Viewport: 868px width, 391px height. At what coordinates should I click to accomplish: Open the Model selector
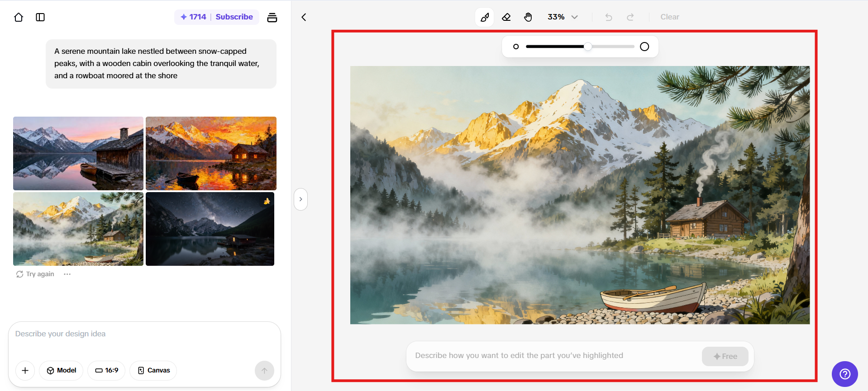tap(62, 371)
